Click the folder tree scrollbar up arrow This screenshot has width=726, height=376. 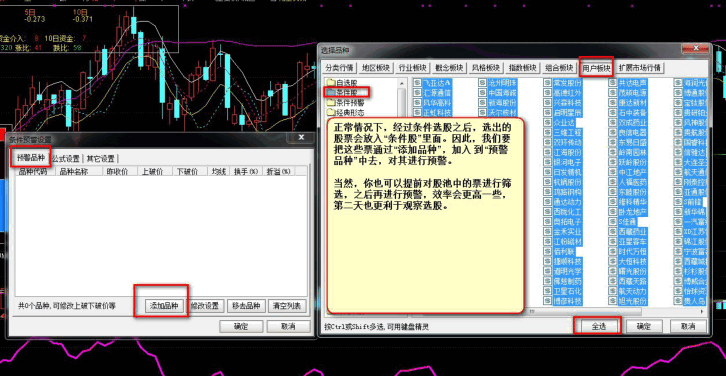tap(402, 82)
